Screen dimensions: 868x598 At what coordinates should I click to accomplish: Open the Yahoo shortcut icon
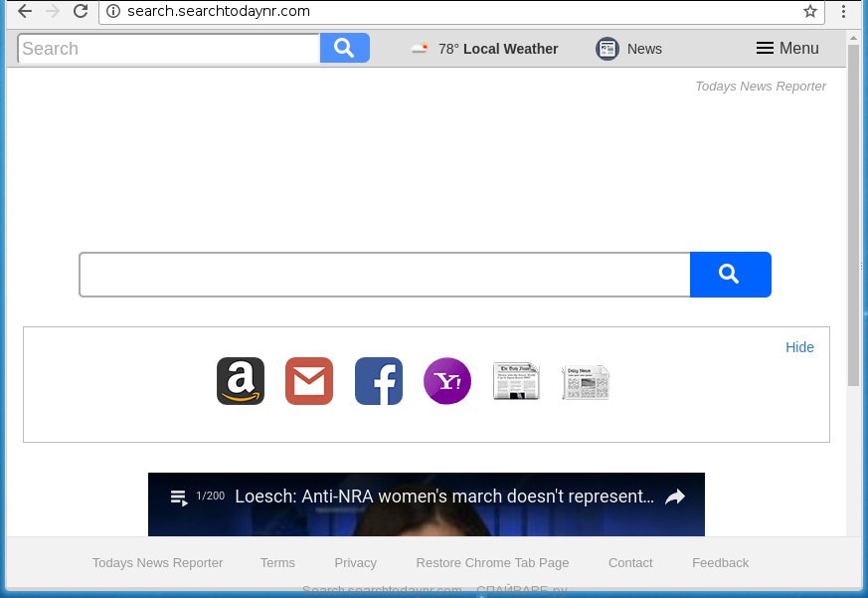pyautogui.click(x=447, y=381)
